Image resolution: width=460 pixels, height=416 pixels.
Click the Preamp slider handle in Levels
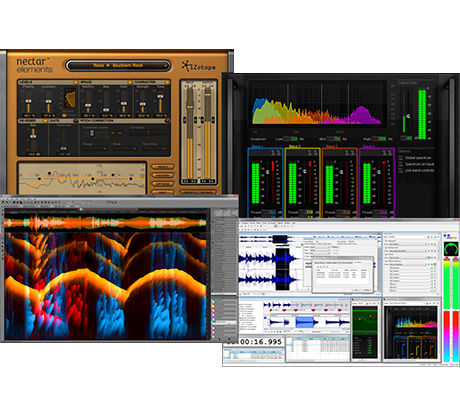[x=29, y=102]
